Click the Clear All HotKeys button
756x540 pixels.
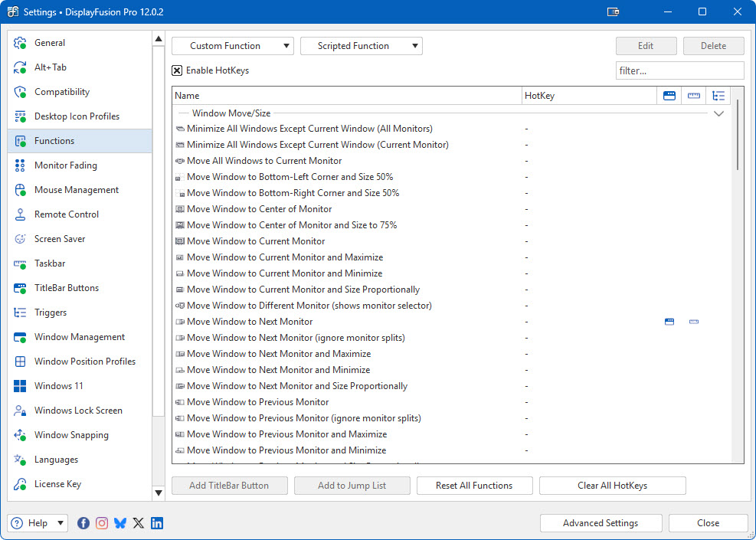click(x=612, y=486)
